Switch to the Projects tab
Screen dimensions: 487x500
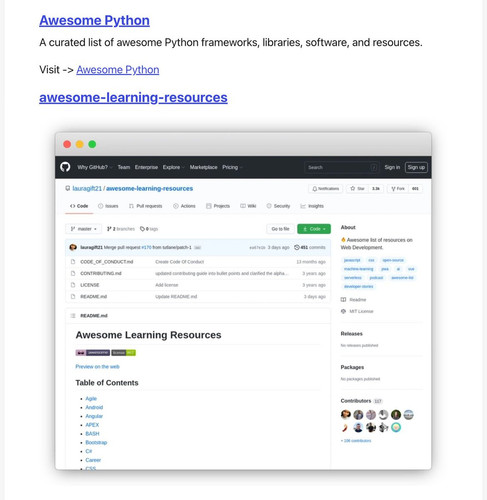218,206
